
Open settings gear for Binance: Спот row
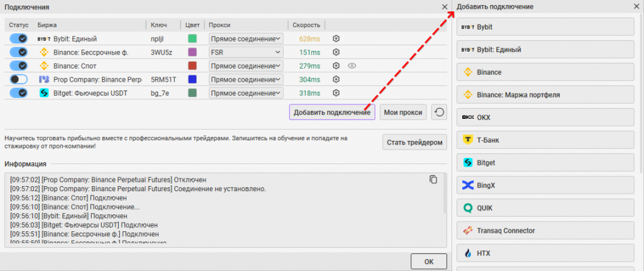pyautogui.click(x=336, y=65)
